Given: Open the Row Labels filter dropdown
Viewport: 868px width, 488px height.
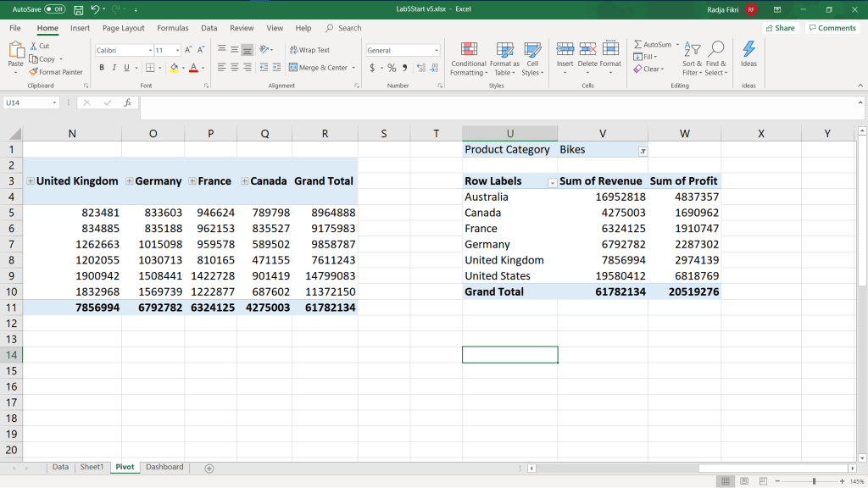Looking at the screenshot, I should coord(552,182).
